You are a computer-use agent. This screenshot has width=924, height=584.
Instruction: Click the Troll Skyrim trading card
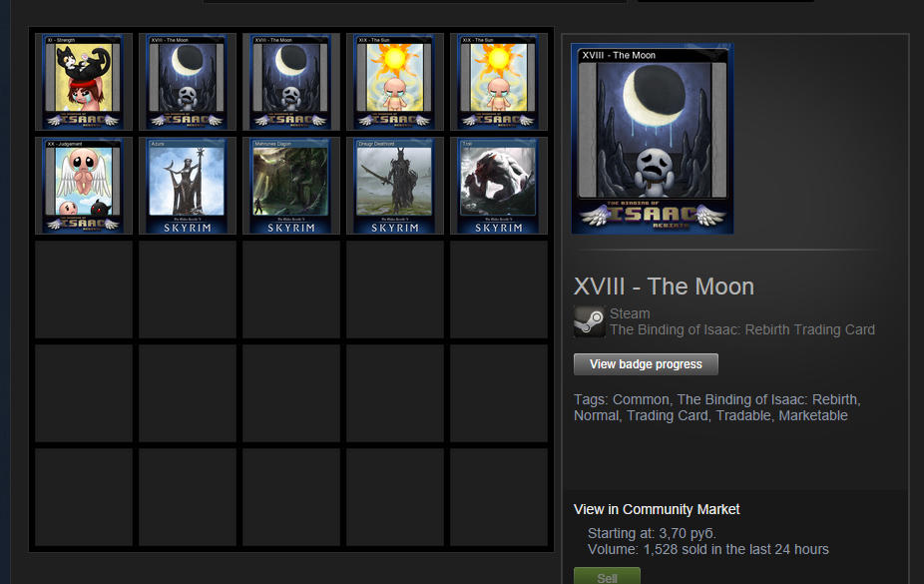pos(499,186)
